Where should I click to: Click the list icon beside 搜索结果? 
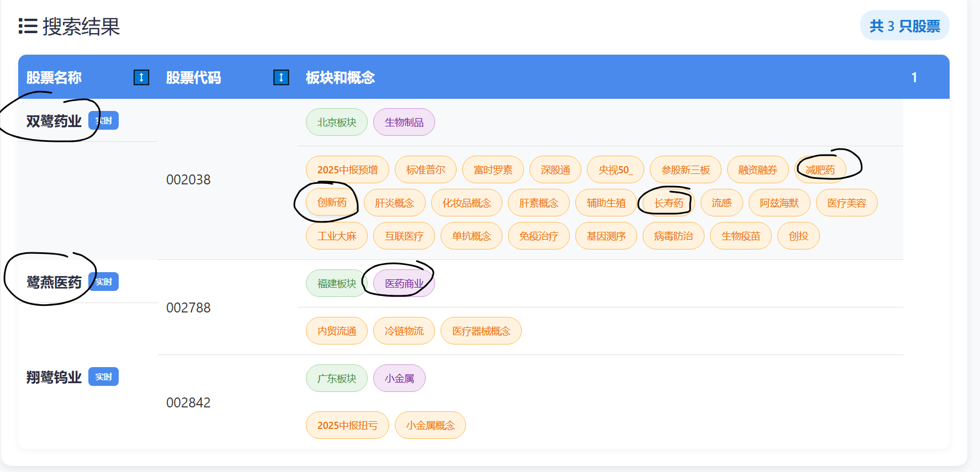click(28, 26)
